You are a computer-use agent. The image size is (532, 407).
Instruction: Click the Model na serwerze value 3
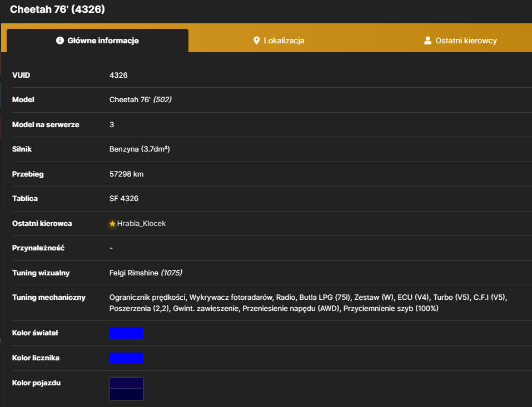[x=112, y=125]
